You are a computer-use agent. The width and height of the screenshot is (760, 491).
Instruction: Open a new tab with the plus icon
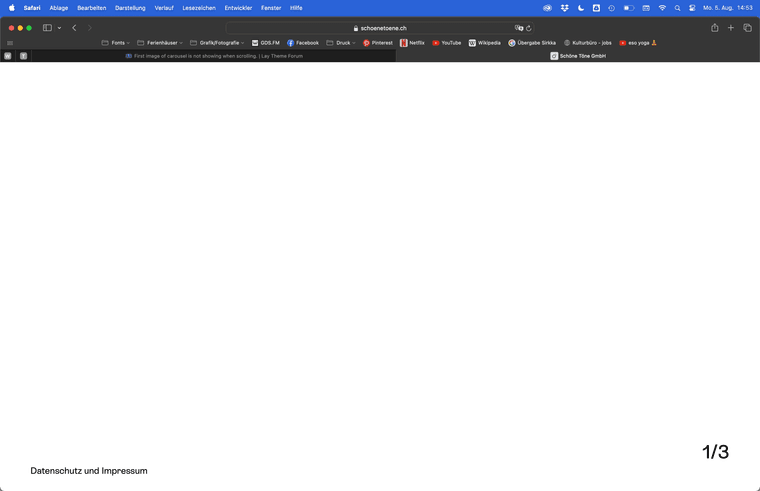pos(731,28)
